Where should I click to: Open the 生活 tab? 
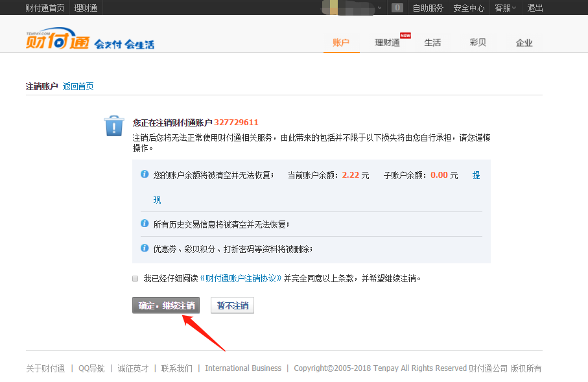[x=432, y=42]
